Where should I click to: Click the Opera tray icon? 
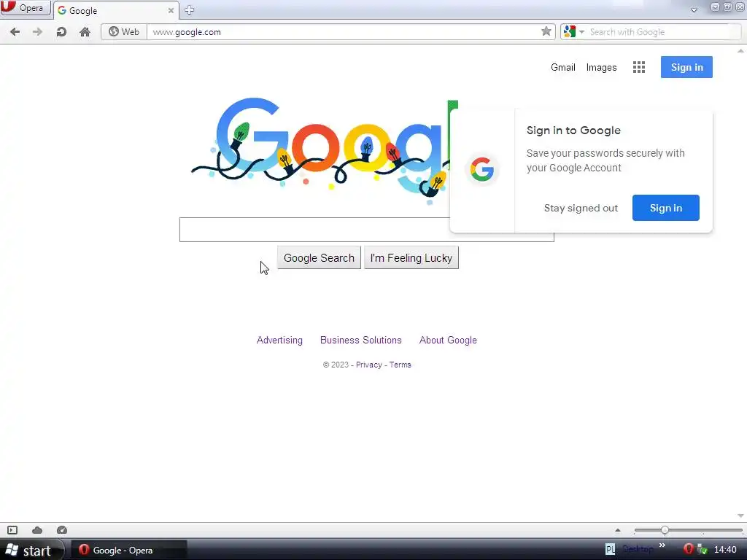coord(687,550)
